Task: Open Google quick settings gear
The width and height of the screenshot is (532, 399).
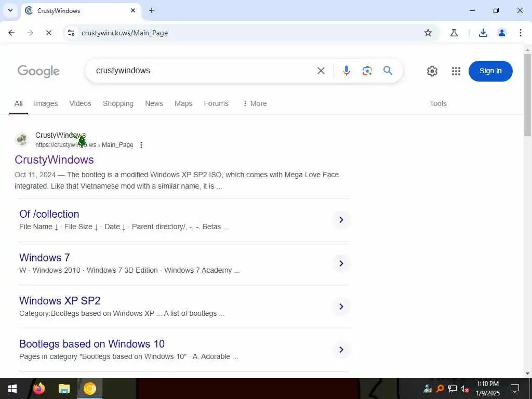Action: [432, 71]
